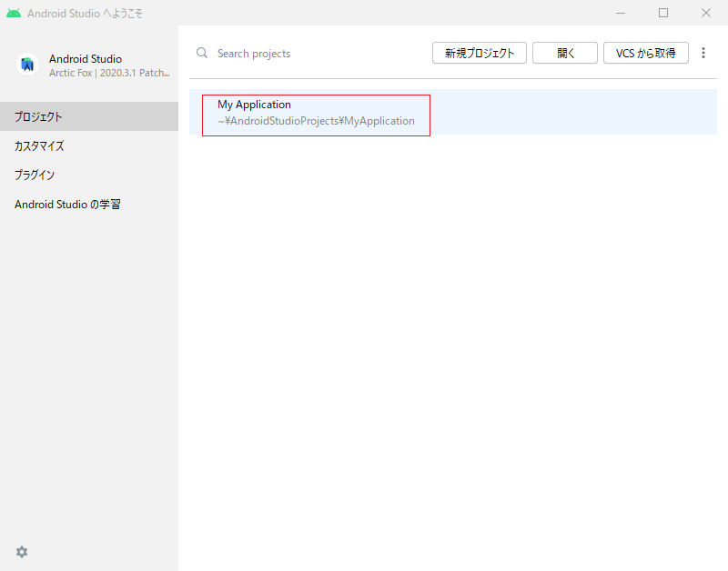
Task: Click the search magnifier icon
Action: (x=202, y=53)
